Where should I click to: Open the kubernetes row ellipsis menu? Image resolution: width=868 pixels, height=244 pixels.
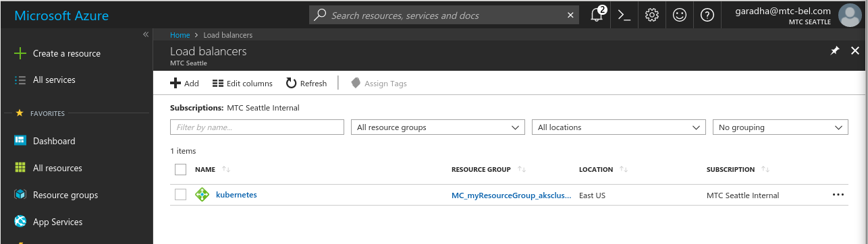click(x=838, y=195)
